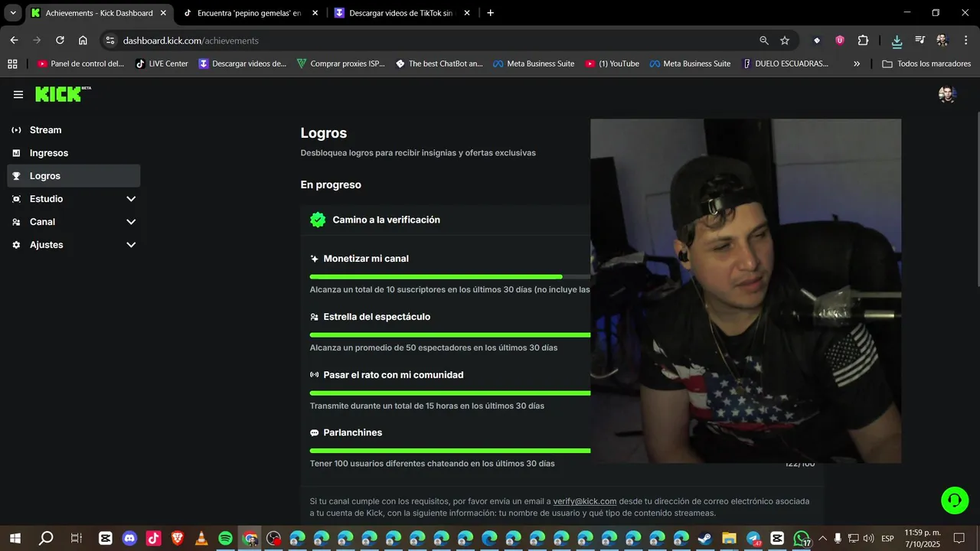Click the Monetizar mi canal progress bar

[450, 276]
